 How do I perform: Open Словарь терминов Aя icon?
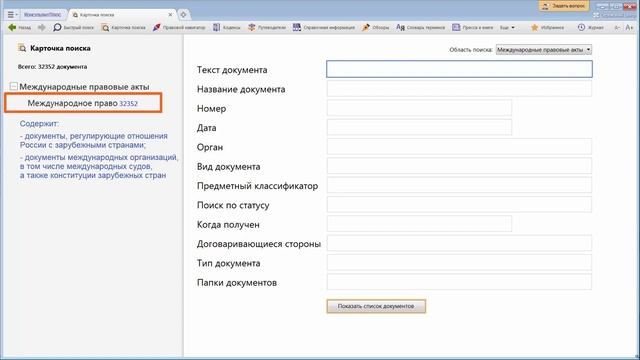click(400, 27)
